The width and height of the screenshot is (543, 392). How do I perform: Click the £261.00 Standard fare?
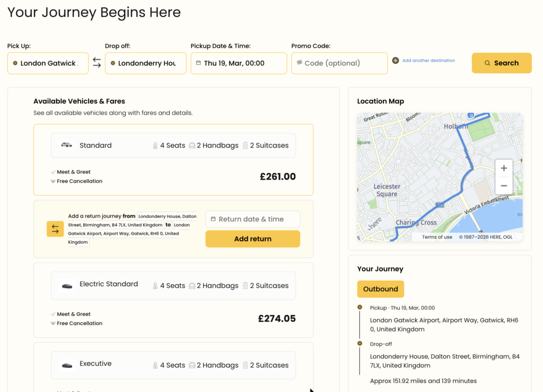point(278,177)
